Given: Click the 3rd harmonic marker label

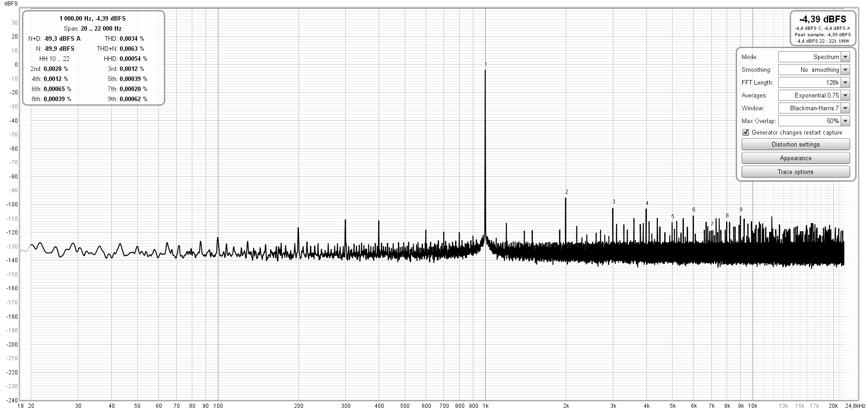Looking at the screenshot, I should click(613, 202).
